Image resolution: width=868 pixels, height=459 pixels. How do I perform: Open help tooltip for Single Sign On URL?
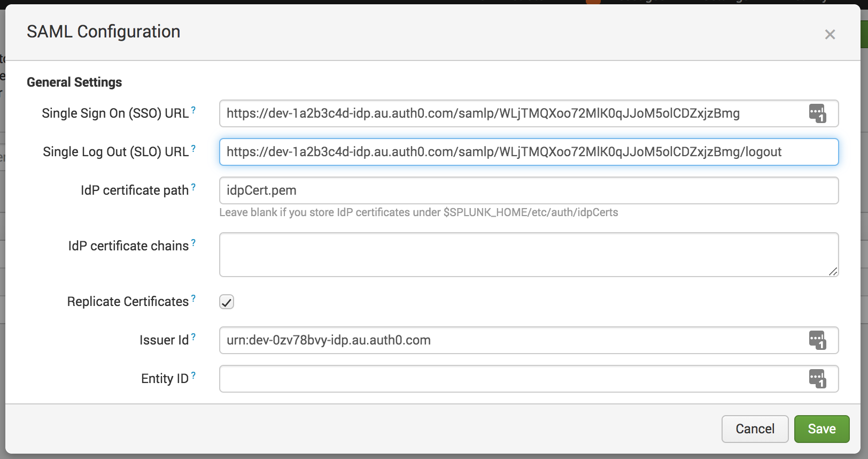[193, 110]
